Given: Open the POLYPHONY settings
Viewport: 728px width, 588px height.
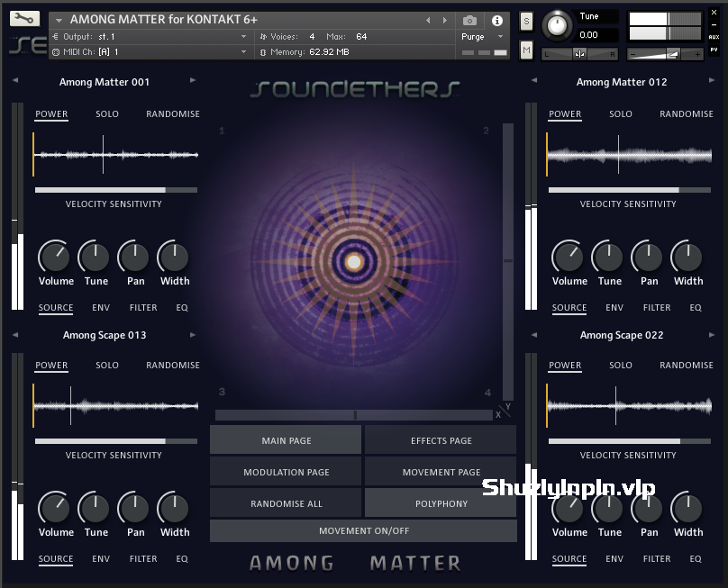Looking at the screenshot, I should (441, 503).
